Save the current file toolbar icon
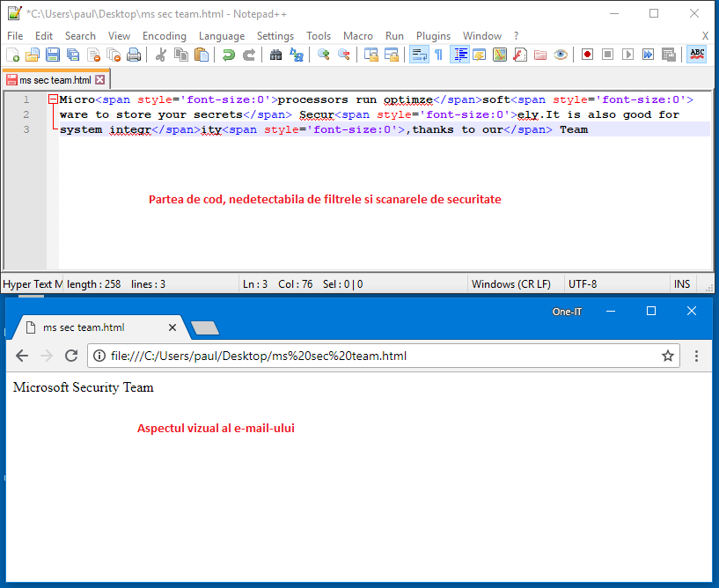The width and height of the screenshot is (719, 588). pyautogui.click(x=53, y=55)
